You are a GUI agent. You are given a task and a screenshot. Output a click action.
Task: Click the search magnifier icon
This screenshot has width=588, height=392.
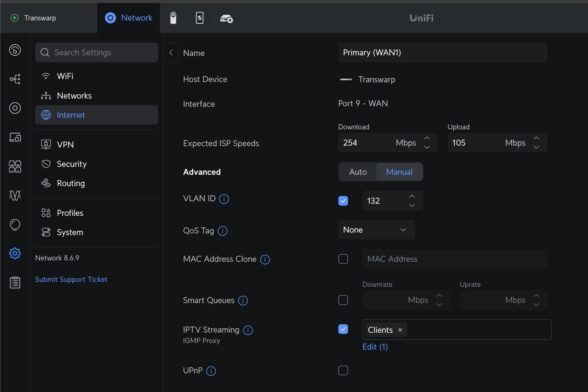45,52
